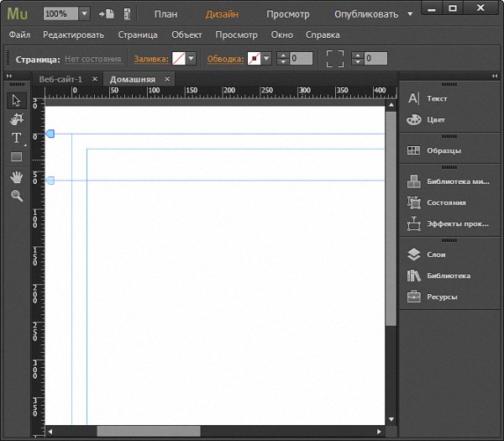The height and width of the screenshot is (441, 504).
Task: Click the Опубликовать button
Action: pyautogui.click(x=366, y=14)
